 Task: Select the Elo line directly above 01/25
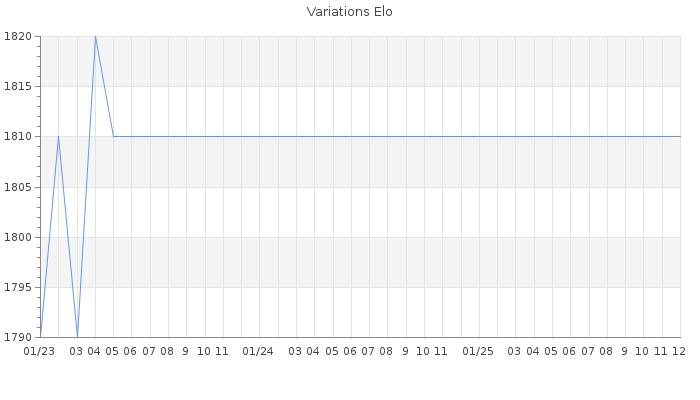click(479, 136)
